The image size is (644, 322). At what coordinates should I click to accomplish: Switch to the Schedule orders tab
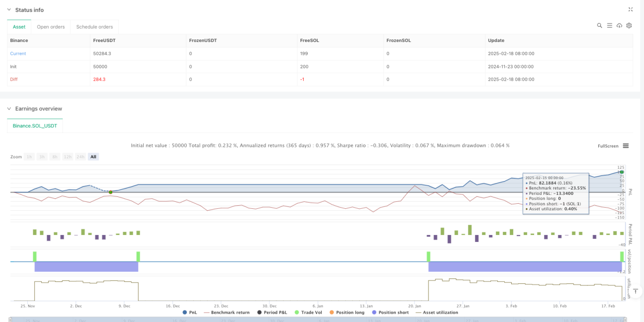coord(95,27)
